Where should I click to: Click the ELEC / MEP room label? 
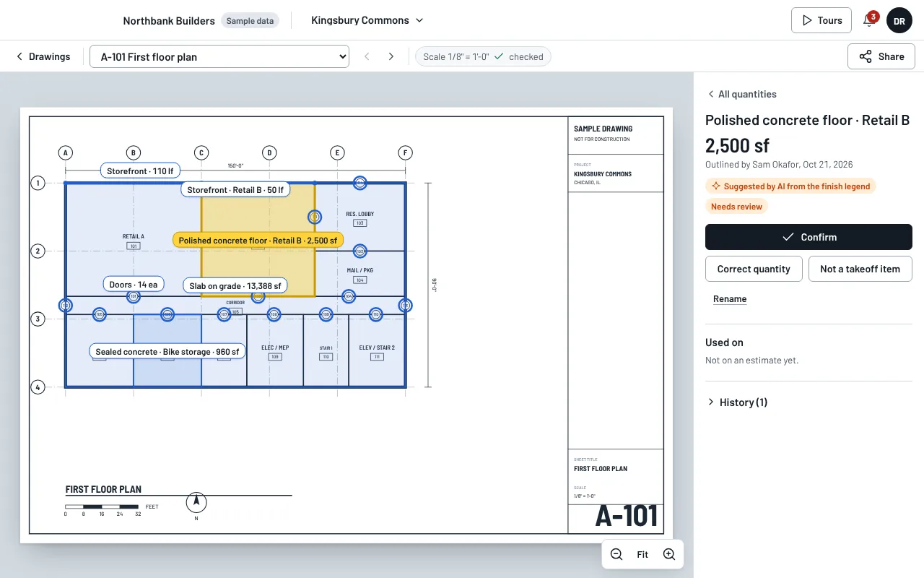(x=275, y=348)
